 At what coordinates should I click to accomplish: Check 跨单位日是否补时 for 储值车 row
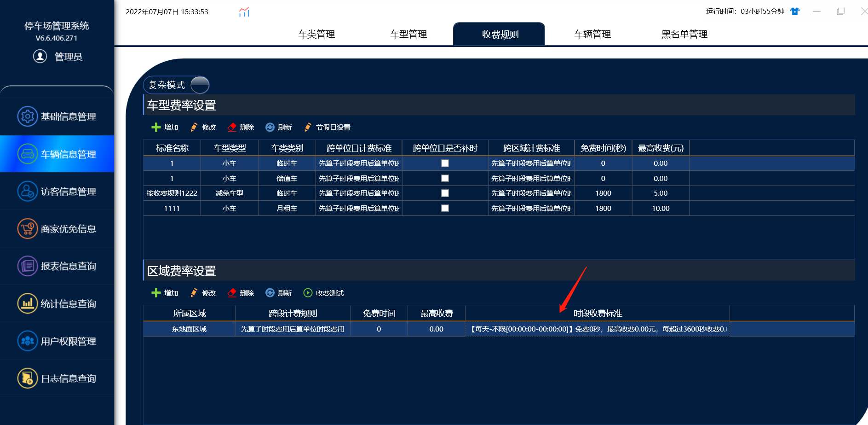pyautogui.click(x=445, y=178)
